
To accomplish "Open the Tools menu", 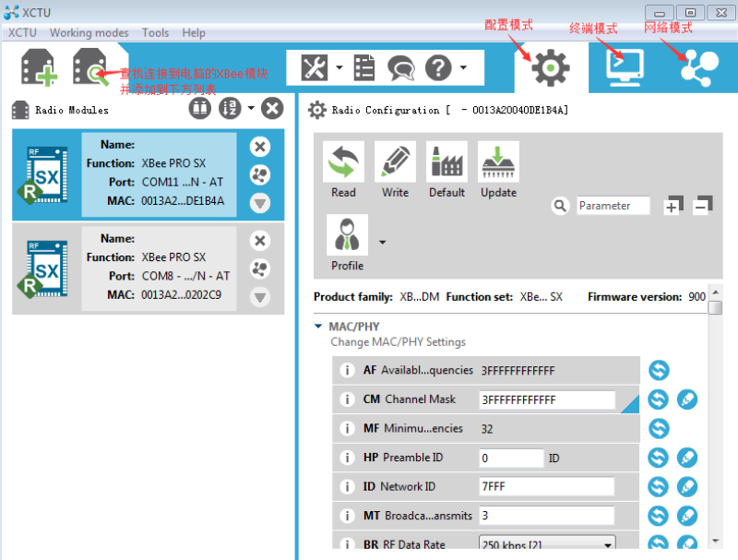I will 155,33.
